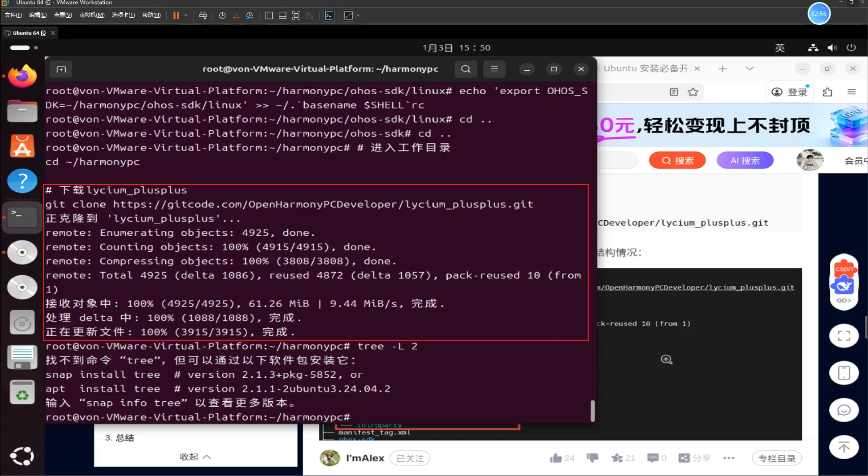Open the stretch mode dropdown next to fit-guest icon
The image size is (868, 476).
358,16
